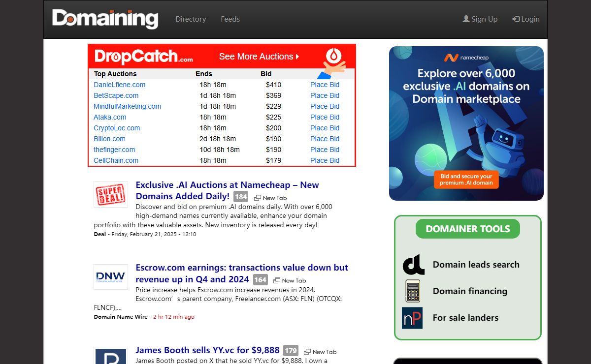Open the Feeds menu item

[230, 19]
